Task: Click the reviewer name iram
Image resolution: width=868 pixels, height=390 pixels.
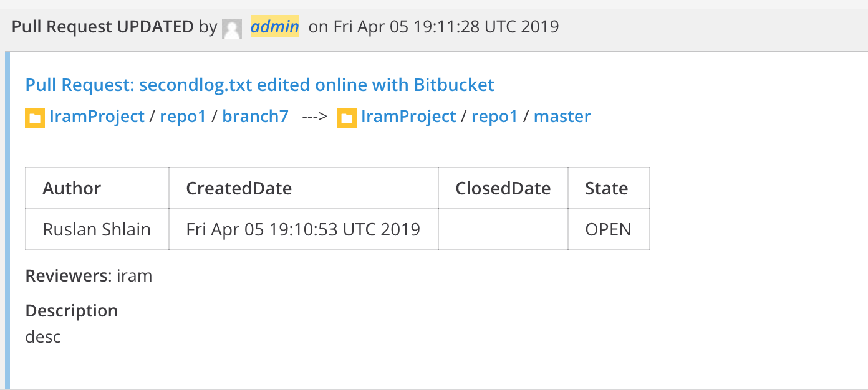Action: 134,275
